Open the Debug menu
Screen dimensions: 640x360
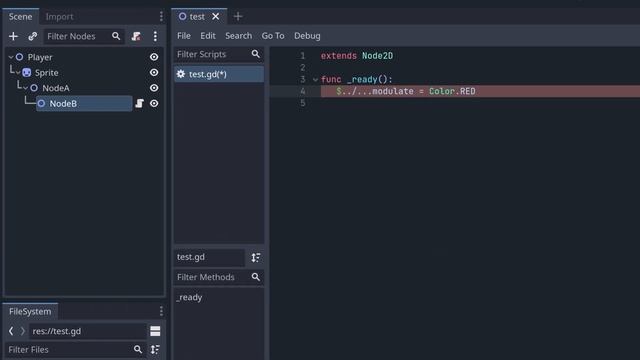[307, 36]
